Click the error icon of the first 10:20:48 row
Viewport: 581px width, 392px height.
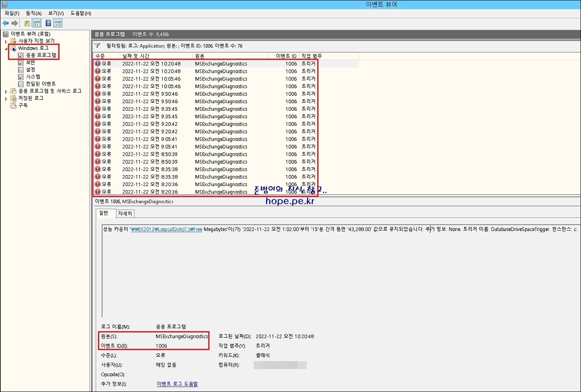[97, 63]
